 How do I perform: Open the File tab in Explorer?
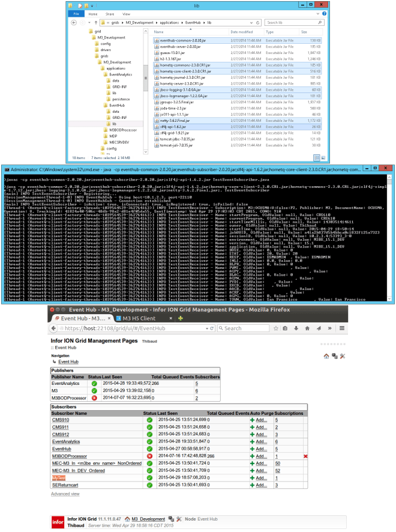(76, 14)
